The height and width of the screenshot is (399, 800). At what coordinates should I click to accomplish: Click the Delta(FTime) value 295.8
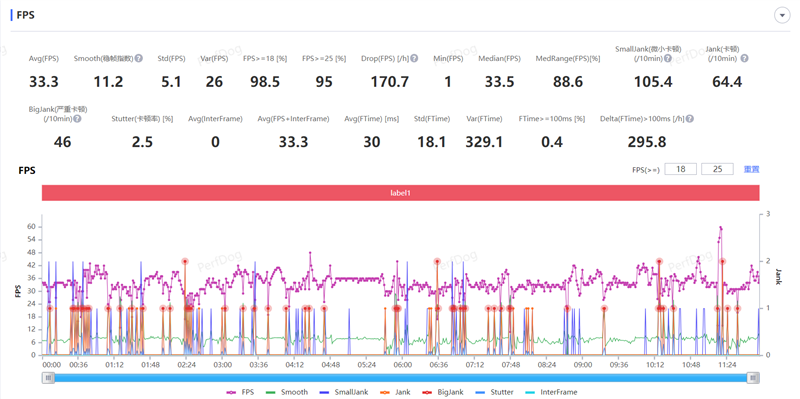click(646, 142)
